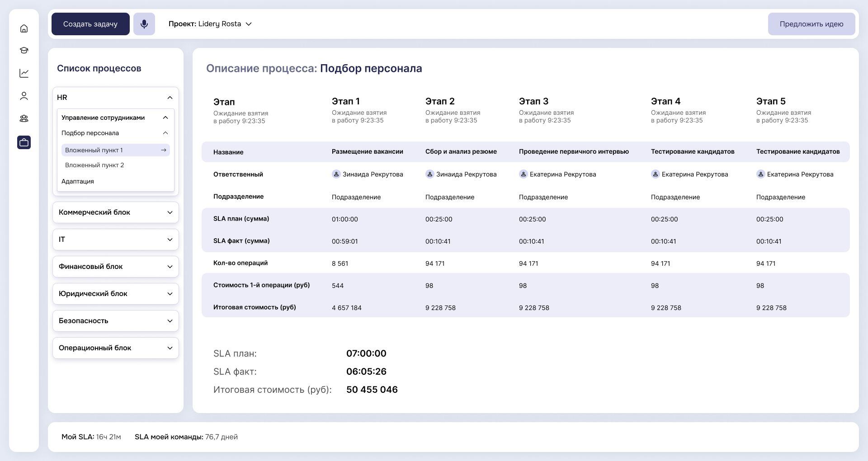
Task: Click the microphone voice input button
Action: coord(144,24)
